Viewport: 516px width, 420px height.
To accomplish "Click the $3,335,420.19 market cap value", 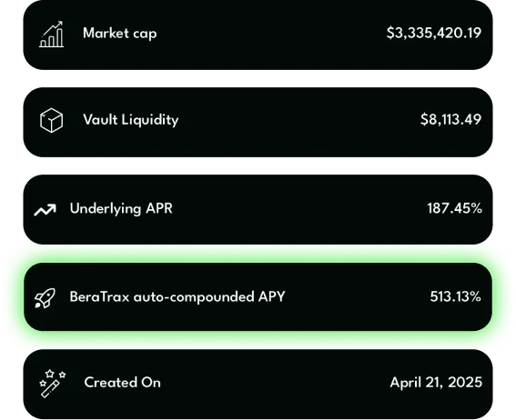I will pyautogui.click(x=434, y=33).
